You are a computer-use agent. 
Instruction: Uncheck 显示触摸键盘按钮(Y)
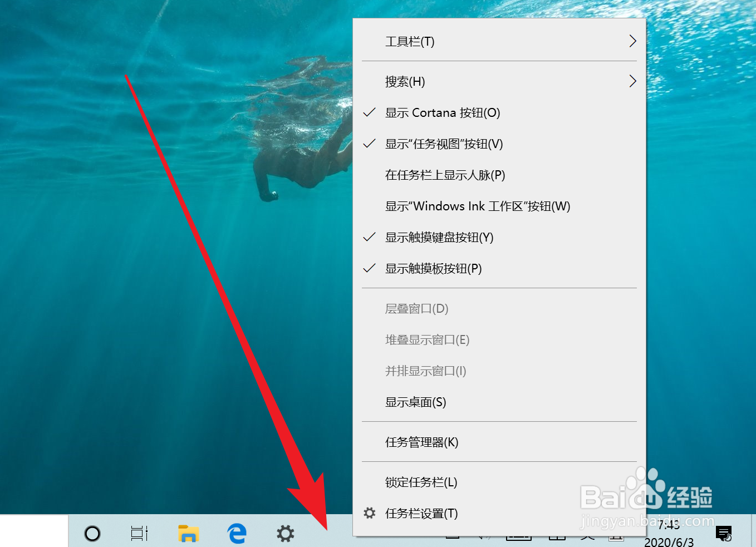[x=439, y=237]
